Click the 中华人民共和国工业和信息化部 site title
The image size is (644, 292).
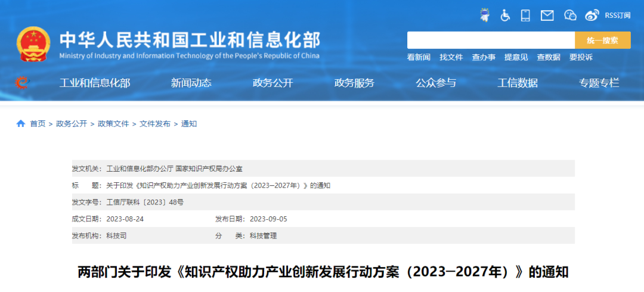[x=190, y=40]
